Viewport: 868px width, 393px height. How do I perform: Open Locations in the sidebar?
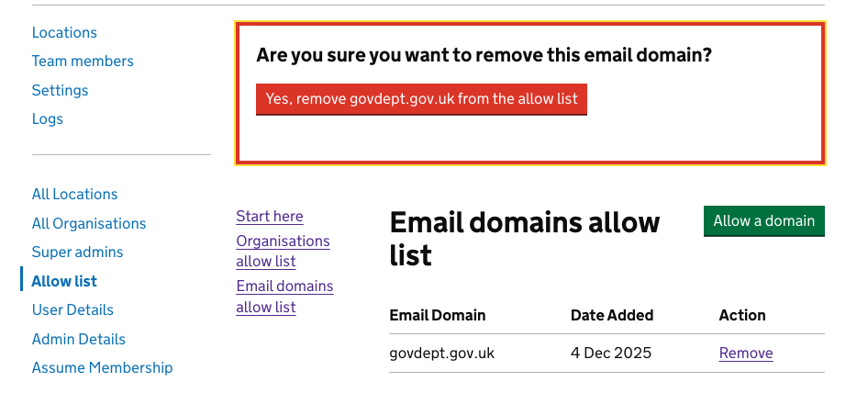point(64,33)
